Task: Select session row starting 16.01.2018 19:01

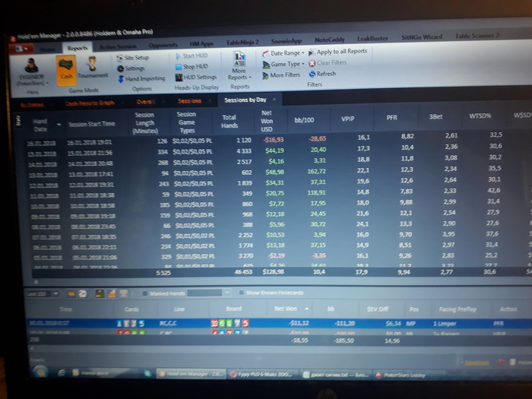Action: tap(278, 139)
